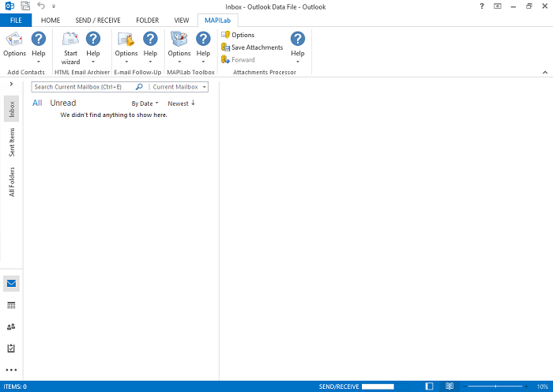Show All messages filter
The height and width of the screenshot is (392, 553).
click(37, 103)
